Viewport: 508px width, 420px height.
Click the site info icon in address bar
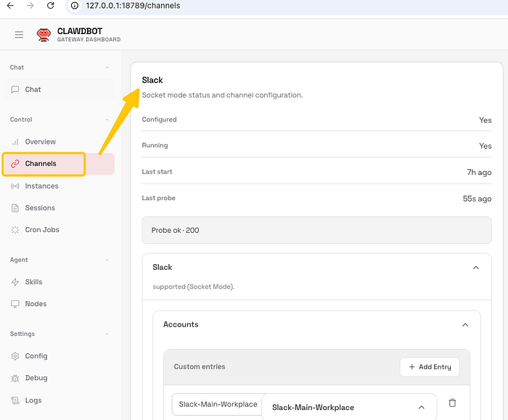pyautogui.click(x=75, y=6)
